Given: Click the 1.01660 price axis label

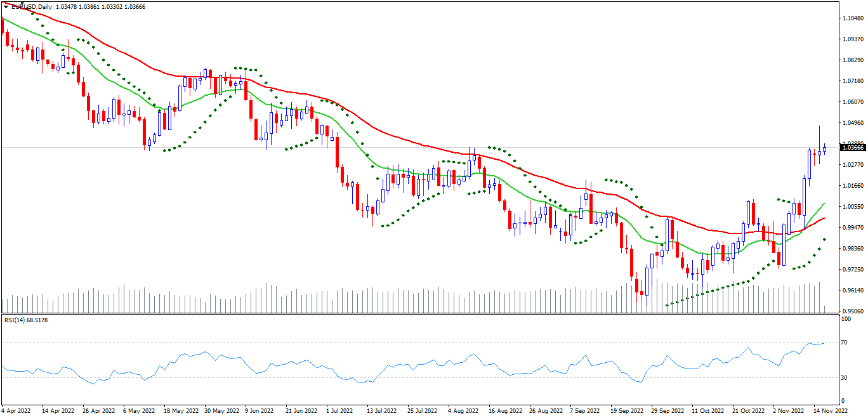Looking at the screenshot, I should [853, 185].
